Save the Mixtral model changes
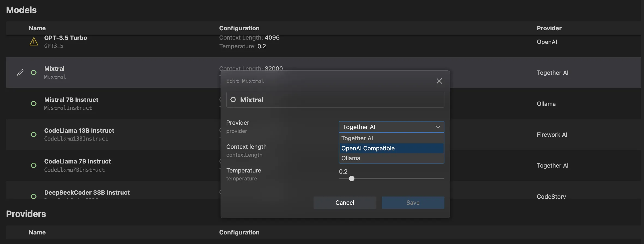The width and height of the screenshot is (644, 244). click(413, 203)
